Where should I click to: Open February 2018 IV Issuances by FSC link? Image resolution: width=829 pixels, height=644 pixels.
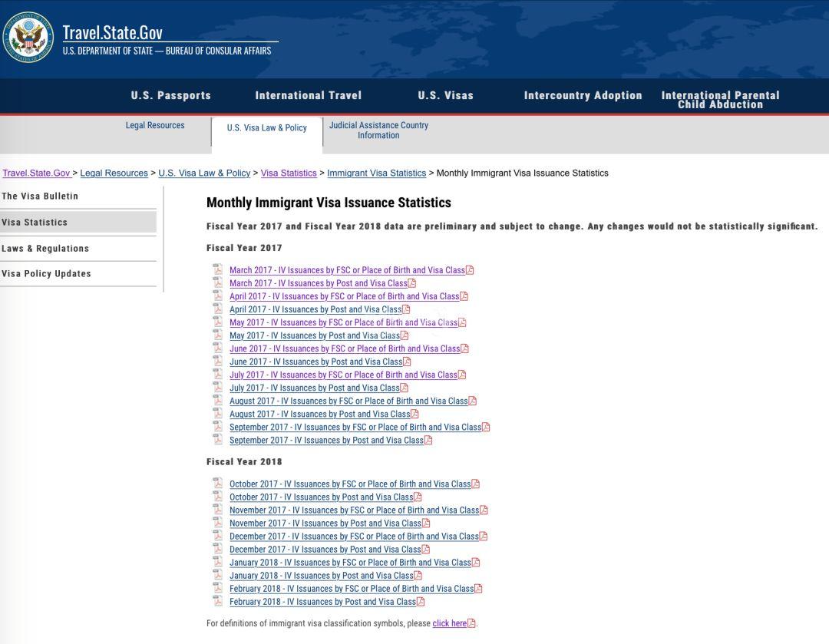click(x=352, y=589)
